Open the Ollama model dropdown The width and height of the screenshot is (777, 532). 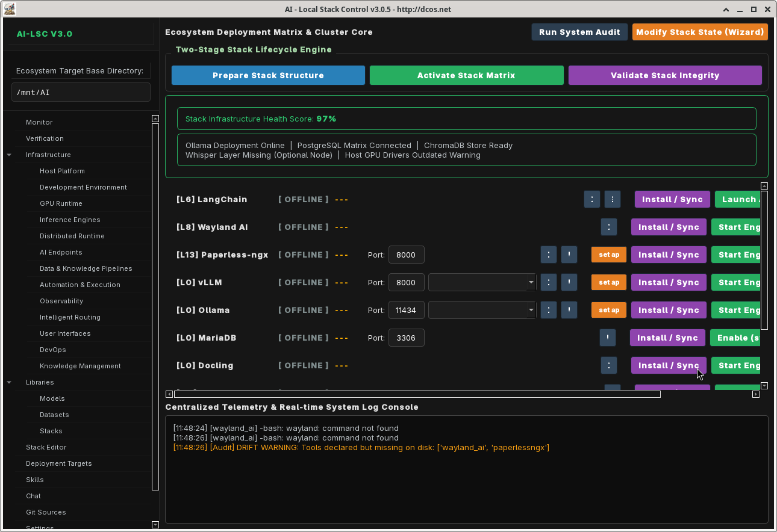(x=482, y=310)
